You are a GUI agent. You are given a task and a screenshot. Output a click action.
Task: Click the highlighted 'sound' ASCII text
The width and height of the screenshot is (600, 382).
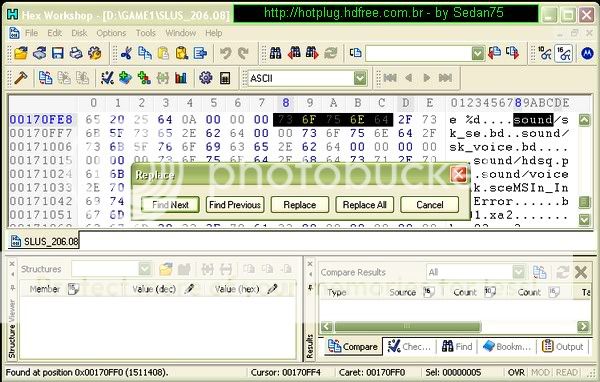point(533,120)
